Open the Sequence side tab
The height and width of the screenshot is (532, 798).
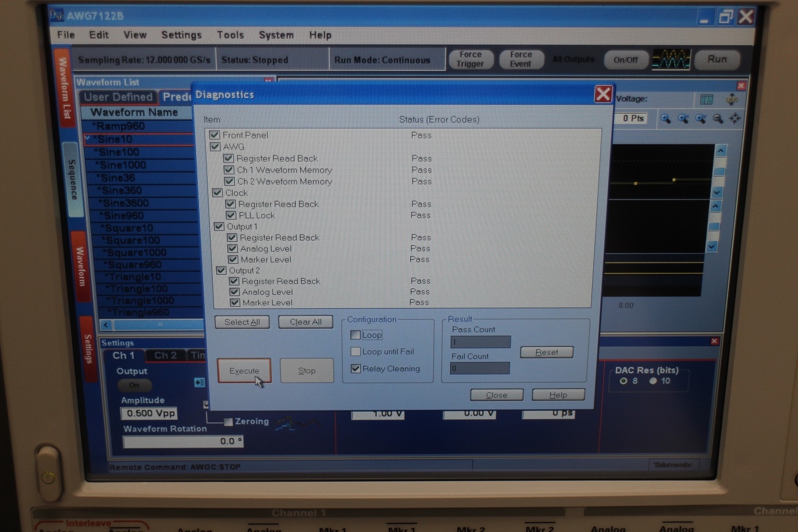coord(72,179)
